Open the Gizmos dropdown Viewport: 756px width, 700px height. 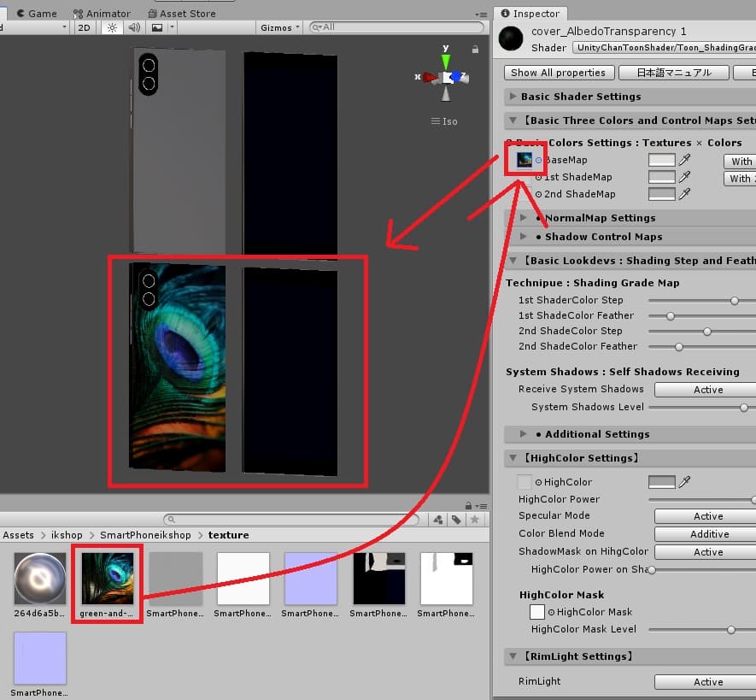tap(280, 27)
